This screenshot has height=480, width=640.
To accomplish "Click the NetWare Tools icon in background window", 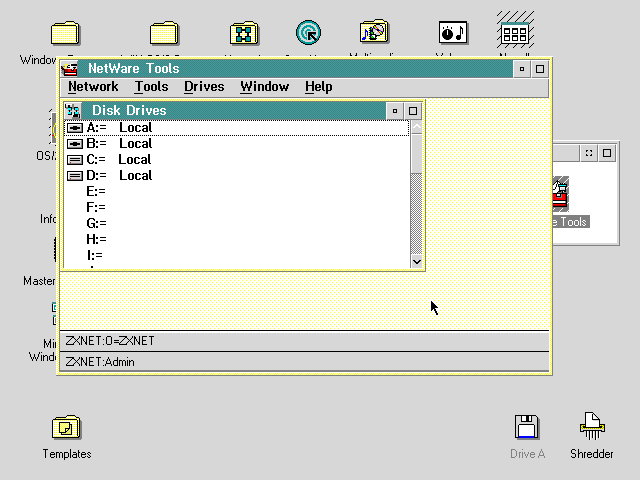I will [x=560, y=194].
